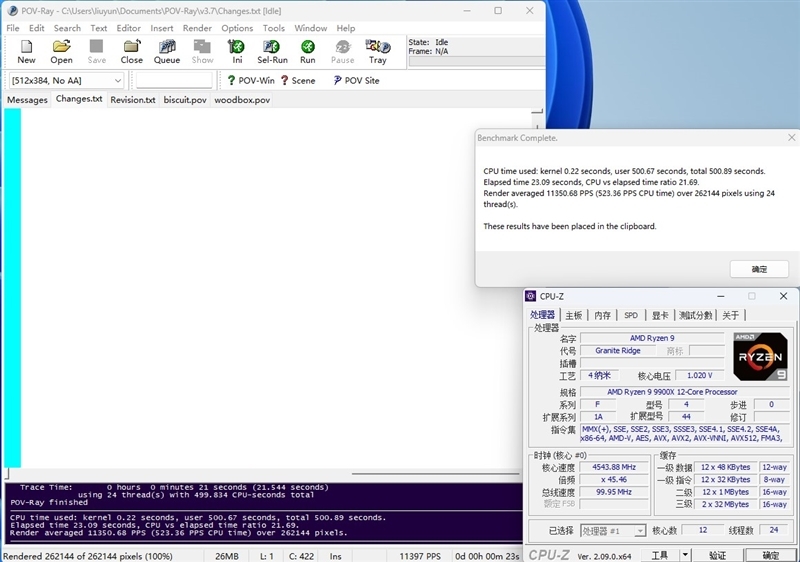Select the 显卡 tab in CPU-Z
Screen dimensions: 800x562
click(660, 315)
